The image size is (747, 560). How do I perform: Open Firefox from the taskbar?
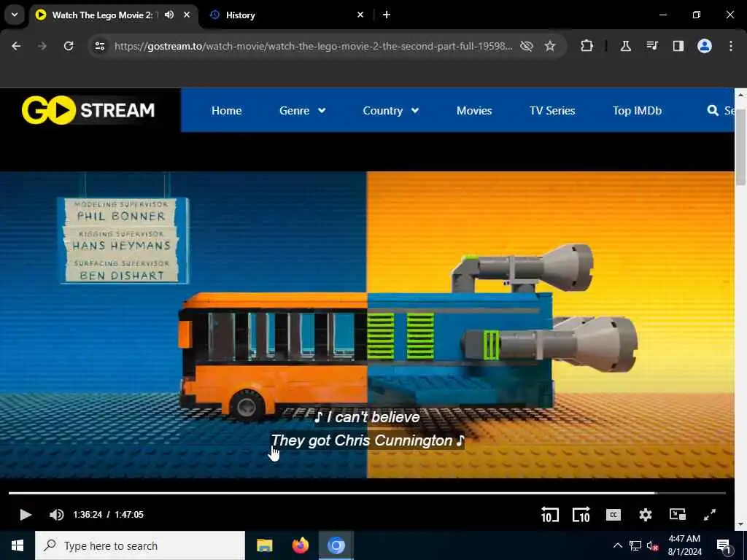[300, 545]
